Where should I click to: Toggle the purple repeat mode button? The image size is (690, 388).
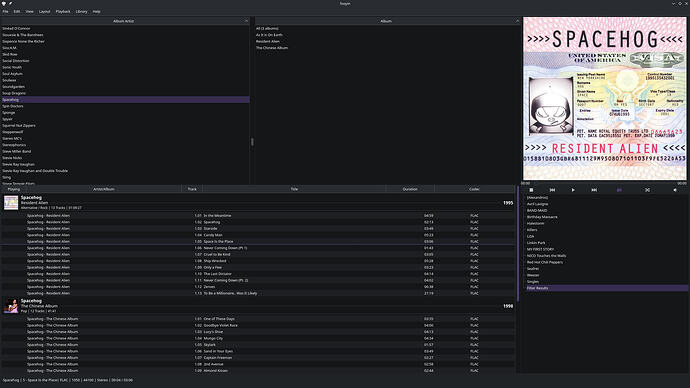point(619,190)
